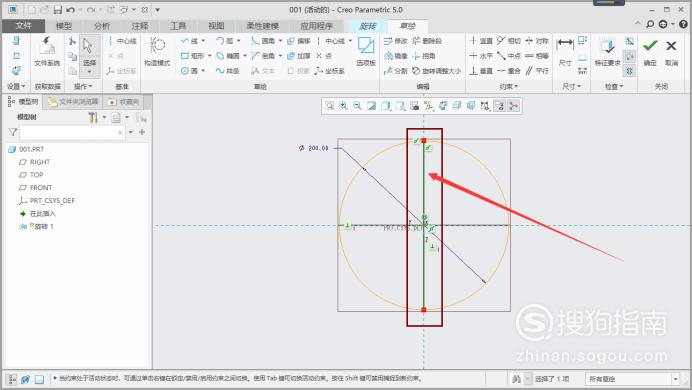Open the 文件 file menu

coord(23,26)
